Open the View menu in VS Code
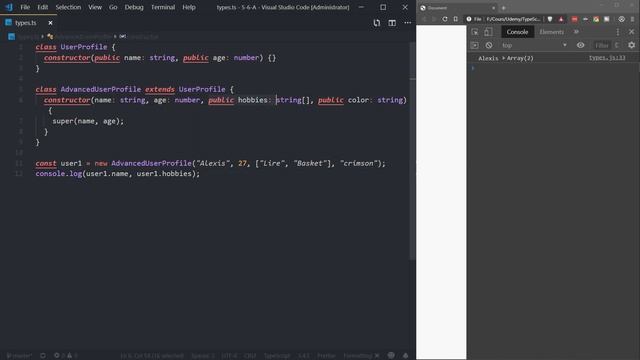640x360 pixels. tap(95, 7)
